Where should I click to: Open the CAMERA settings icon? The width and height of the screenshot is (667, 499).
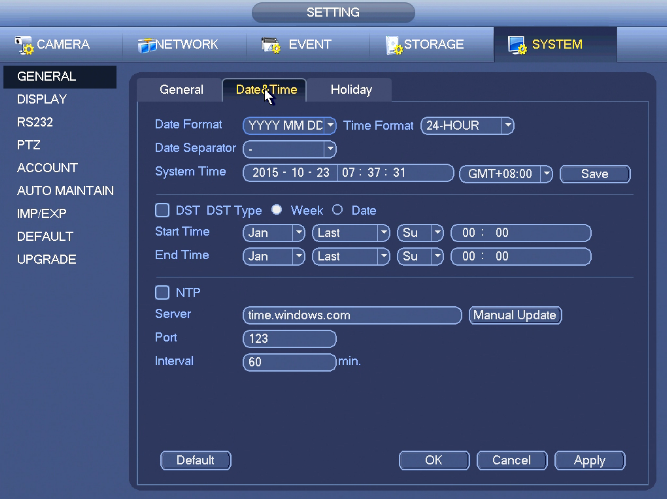pos(24,45)
